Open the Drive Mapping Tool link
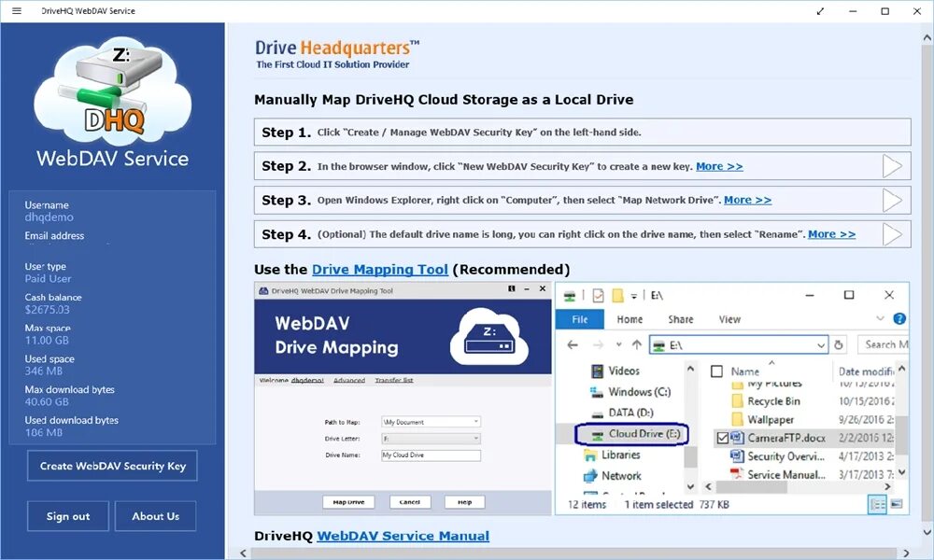Image resolution: width=934 pixels, height=560 pixels. (380, 270)
